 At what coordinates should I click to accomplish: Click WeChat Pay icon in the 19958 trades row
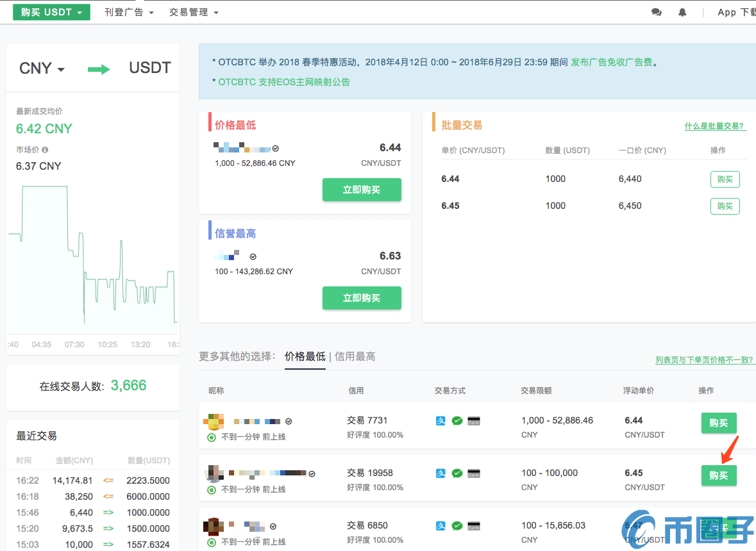click(457, 473)
